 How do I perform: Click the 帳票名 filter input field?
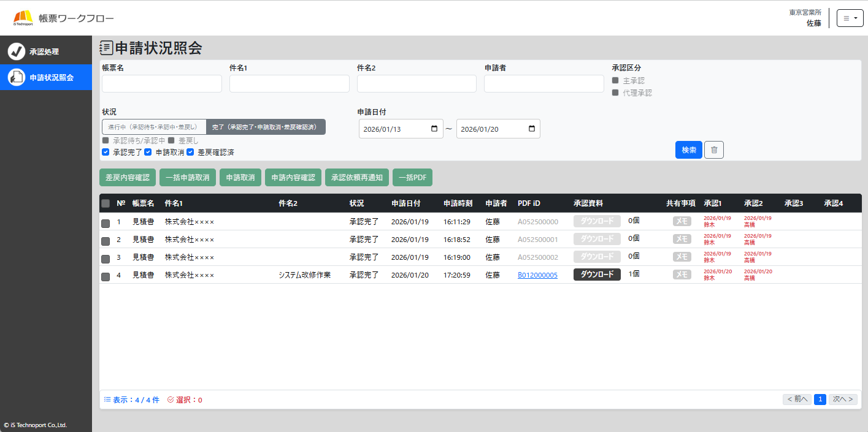tap(162, 84)
